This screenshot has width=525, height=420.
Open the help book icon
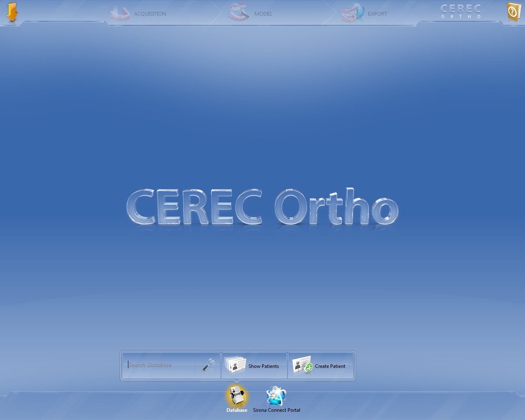(x=513, y=12)
